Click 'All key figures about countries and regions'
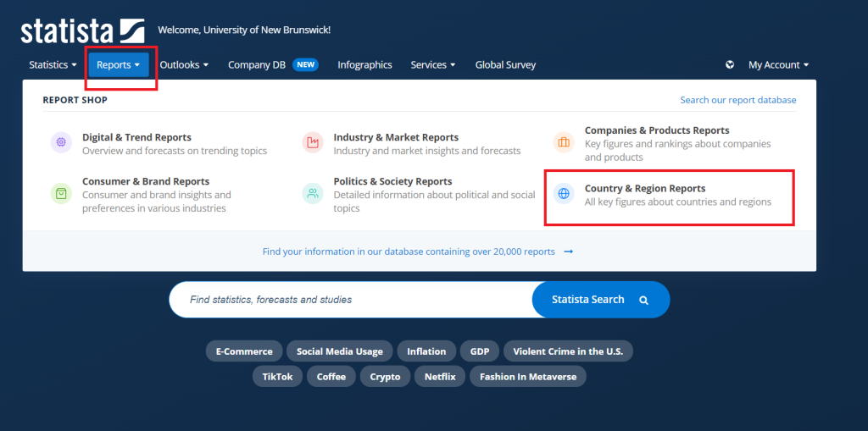The width and height of the screenshot is (868, 431). [677, 202]
